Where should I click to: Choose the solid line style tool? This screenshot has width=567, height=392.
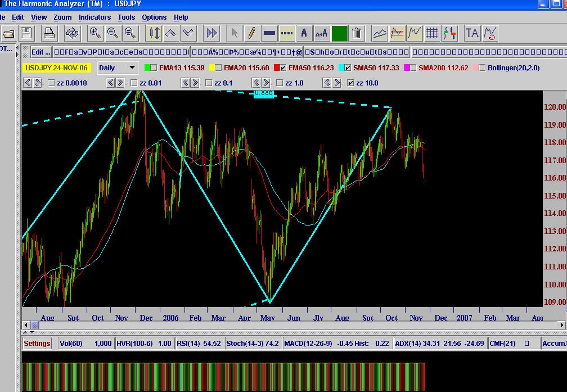pyautogui.click(x=269, y=34)
